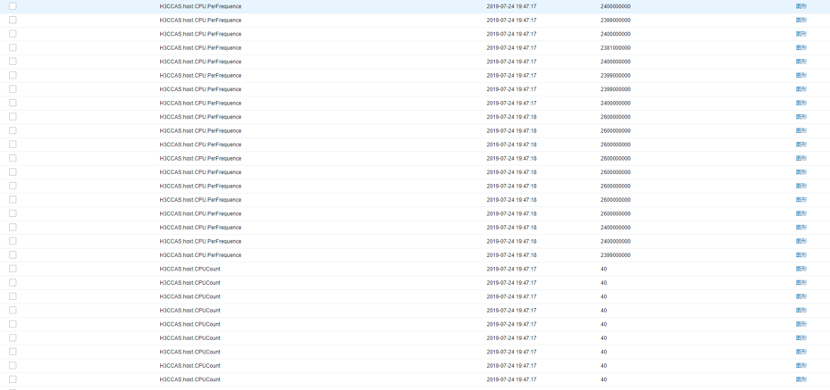Tick the checkbox in the 2381000000 row

click(13, 48)
